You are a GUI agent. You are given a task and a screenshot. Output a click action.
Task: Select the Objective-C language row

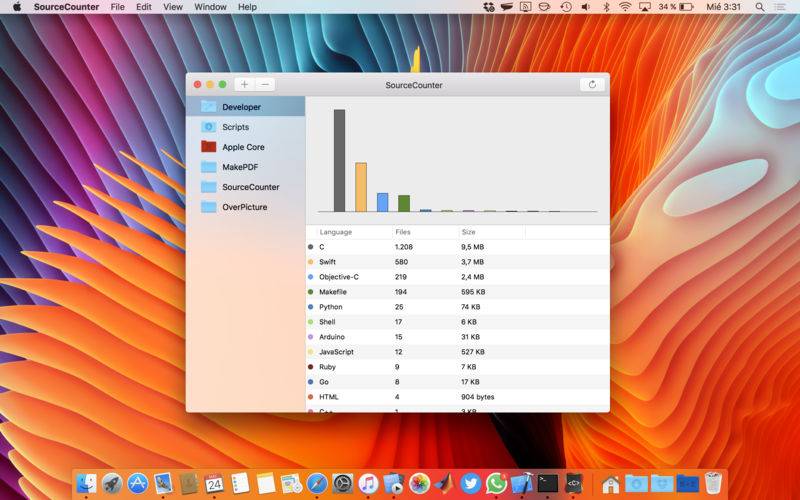pos(458,277)
